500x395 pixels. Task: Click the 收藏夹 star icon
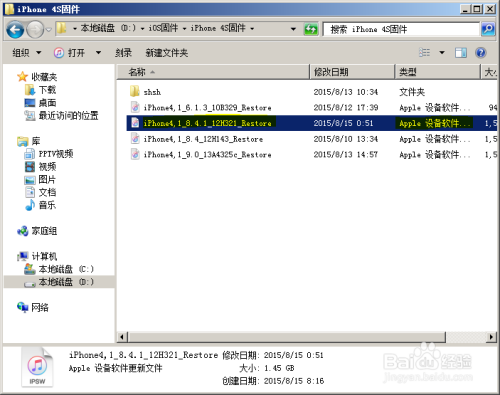22,77
